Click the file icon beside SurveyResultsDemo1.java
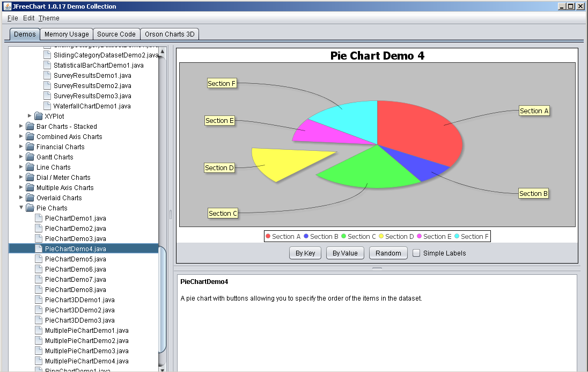Viewport: 588px width, 372px height. (x=46, y=75)
